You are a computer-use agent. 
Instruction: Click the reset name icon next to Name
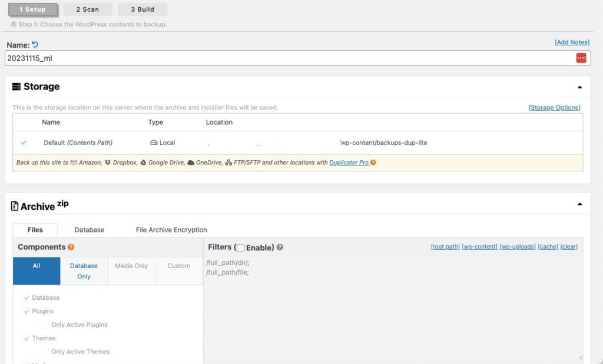pyautogui.click(x=35, y=45)
